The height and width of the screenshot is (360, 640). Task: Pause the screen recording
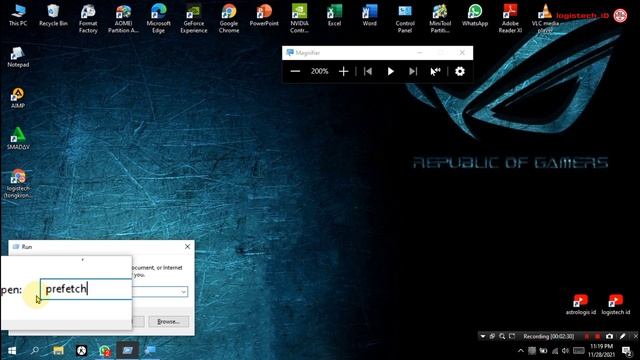click(x=587, y=336)
